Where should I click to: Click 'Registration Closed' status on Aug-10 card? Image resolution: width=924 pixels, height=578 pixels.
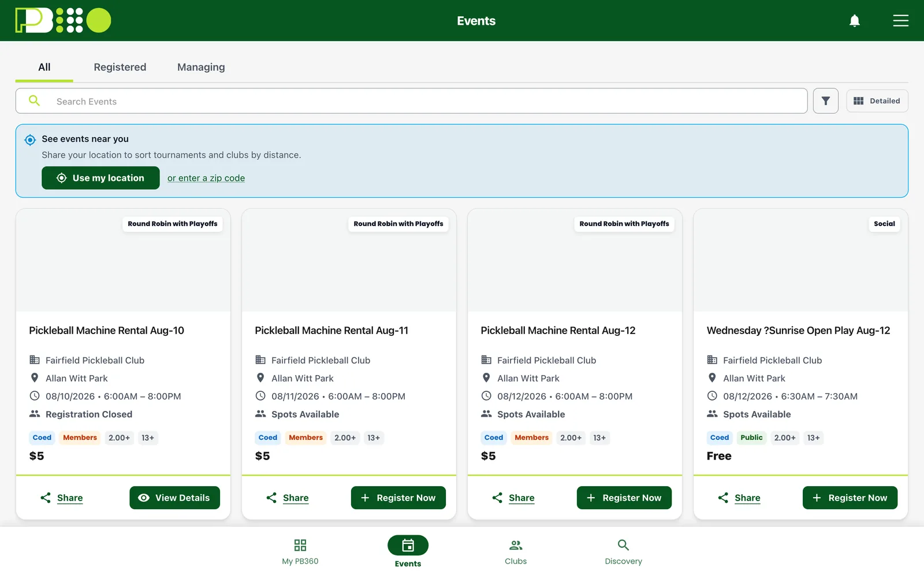(89, 414)
